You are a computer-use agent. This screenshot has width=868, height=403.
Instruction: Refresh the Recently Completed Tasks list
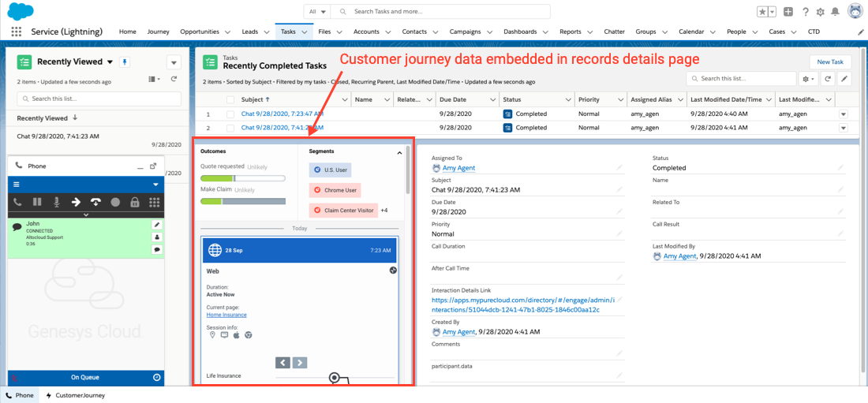click(828, 79)
